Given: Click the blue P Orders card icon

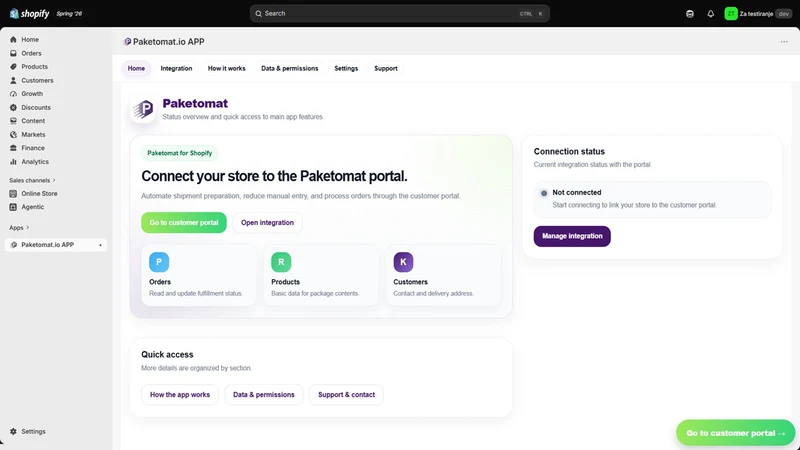Looking at the screenshot, I should (x=159, y=262).
